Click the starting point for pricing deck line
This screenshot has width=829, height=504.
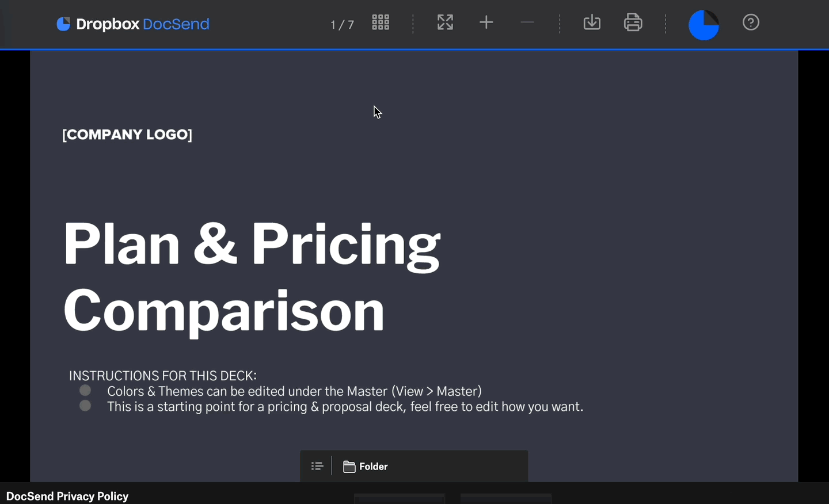pos(345,407)
